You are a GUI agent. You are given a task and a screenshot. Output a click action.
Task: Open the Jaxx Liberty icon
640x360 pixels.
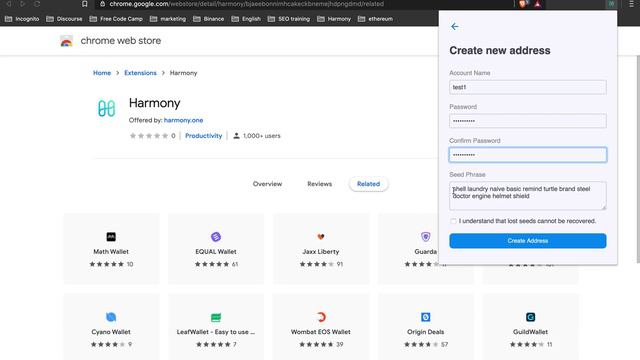pos(321,237)
